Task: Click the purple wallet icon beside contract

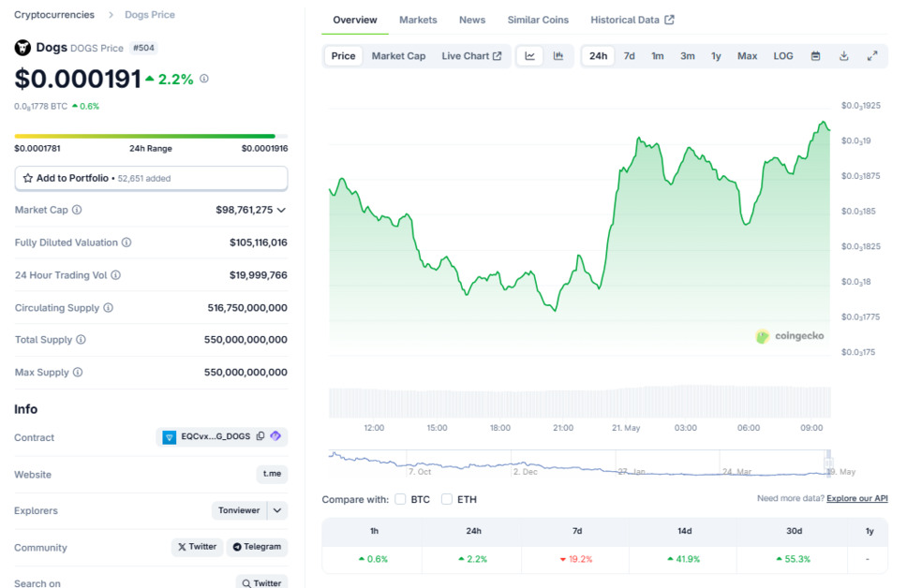Action: click(275, 436)
